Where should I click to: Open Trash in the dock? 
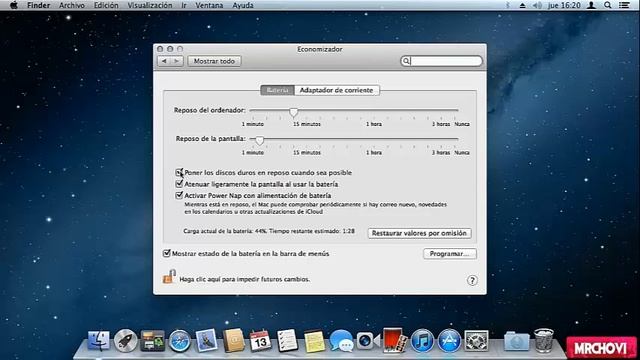[x=544, y=340]
